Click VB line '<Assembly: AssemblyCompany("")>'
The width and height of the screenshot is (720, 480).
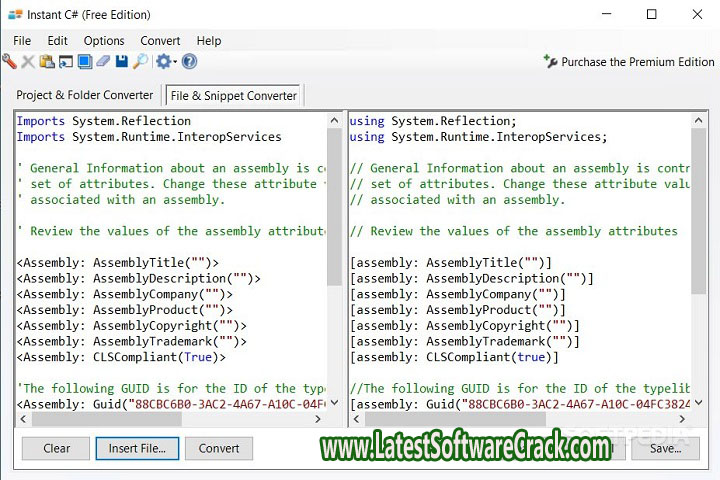pyautogui.click(x=125, y=294)
